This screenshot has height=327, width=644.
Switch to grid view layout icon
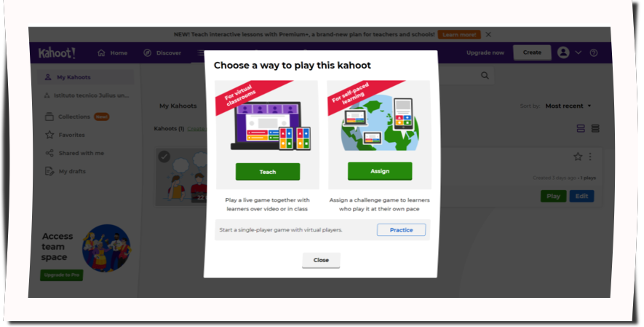pyautogui.click(x=581, y=129)
